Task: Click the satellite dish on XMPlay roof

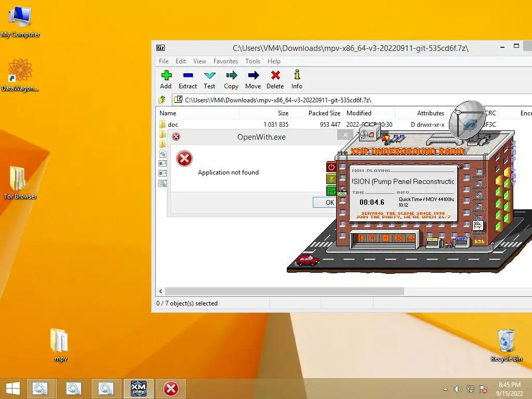Action: 468,119
